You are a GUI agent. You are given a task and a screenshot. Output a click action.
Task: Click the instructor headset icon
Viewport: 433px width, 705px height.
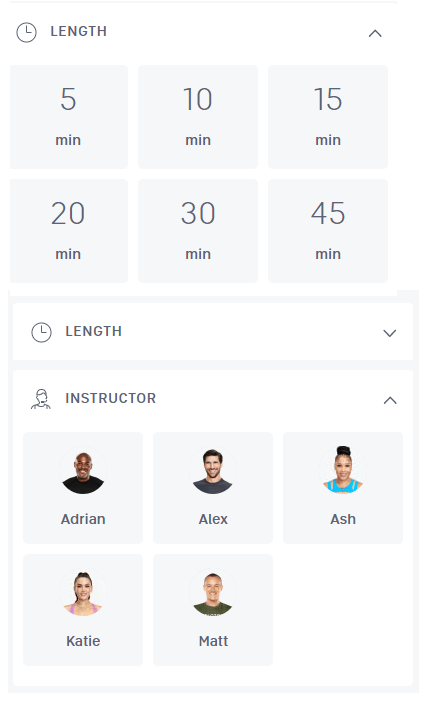point(41,399)
